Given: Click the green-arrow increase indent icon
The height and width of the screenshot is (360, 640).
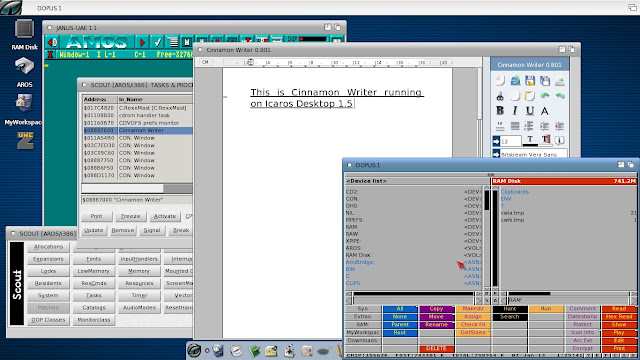Looking at the screenshot, I should click(x=544, y=126).
